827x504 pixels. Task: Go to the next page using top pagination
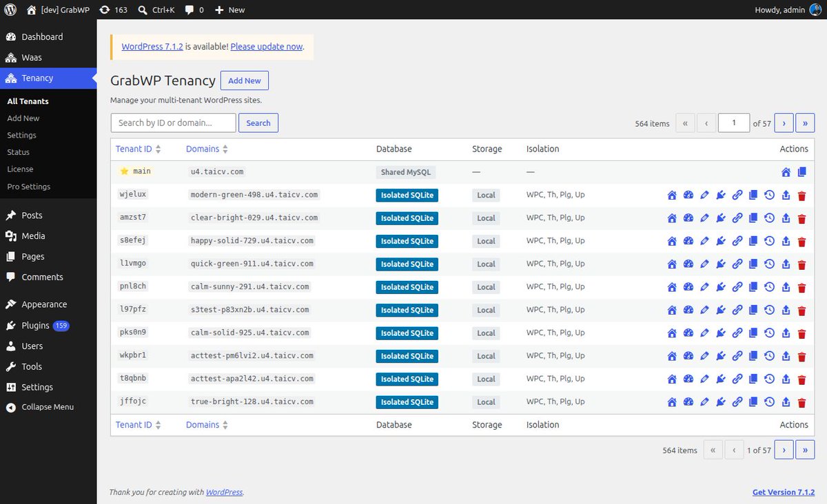[784, 123]
